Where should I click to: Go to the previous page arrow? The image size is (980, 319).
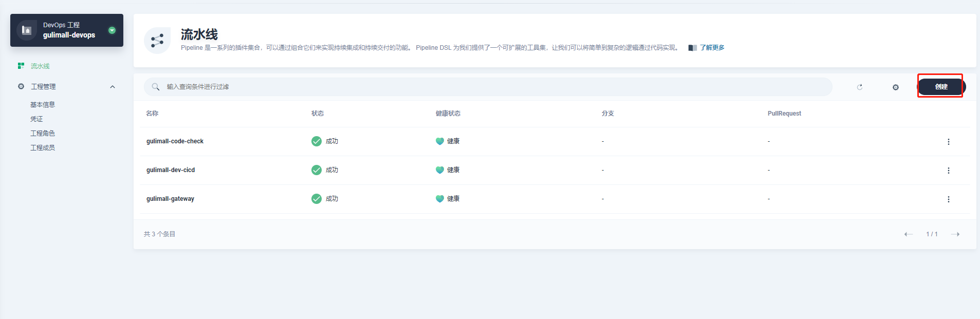click(909, 234)
